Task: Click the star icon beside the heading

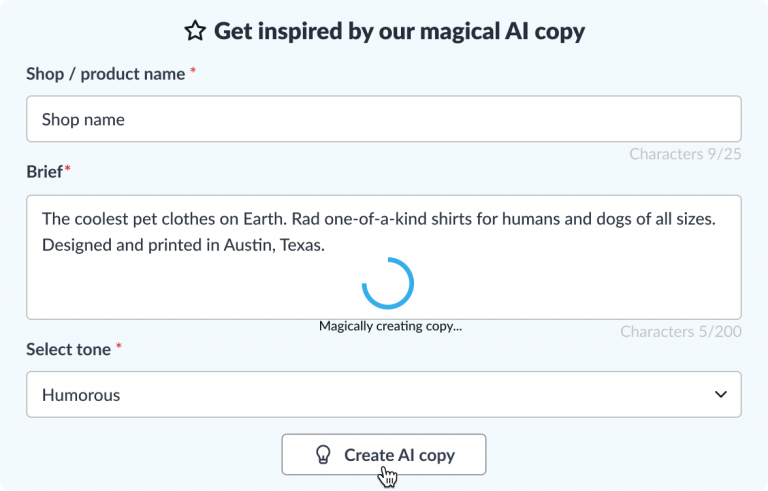Action: [x=195, y=31]
